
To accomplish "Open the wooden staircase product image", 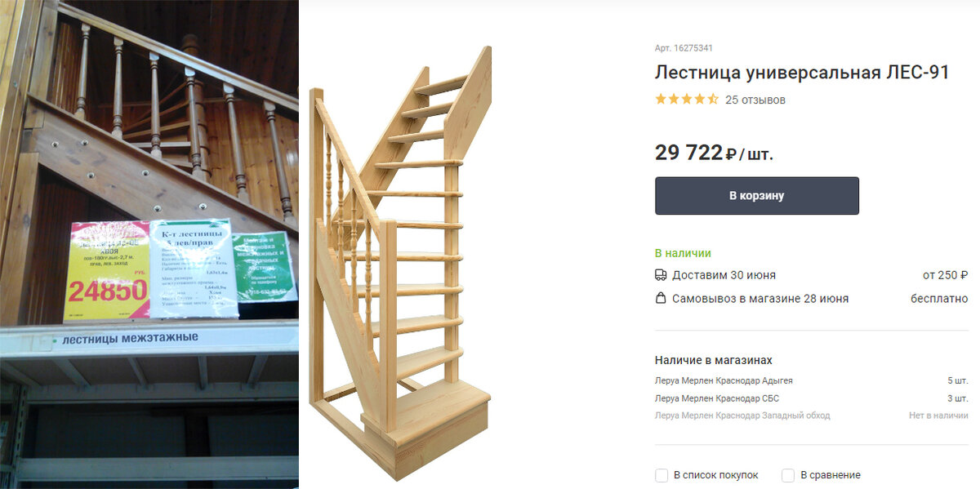I will coord(400,261).
